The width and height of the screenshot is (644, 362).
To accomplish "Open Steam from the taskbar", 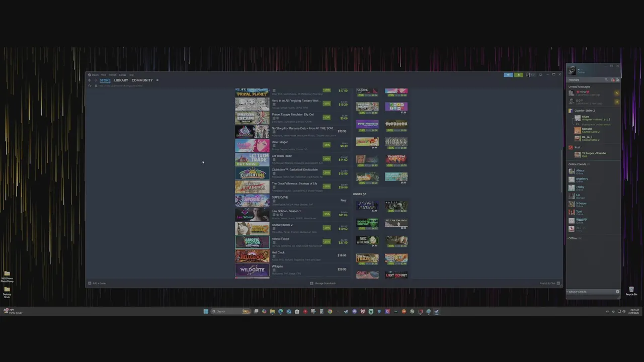I will (437, 311).
